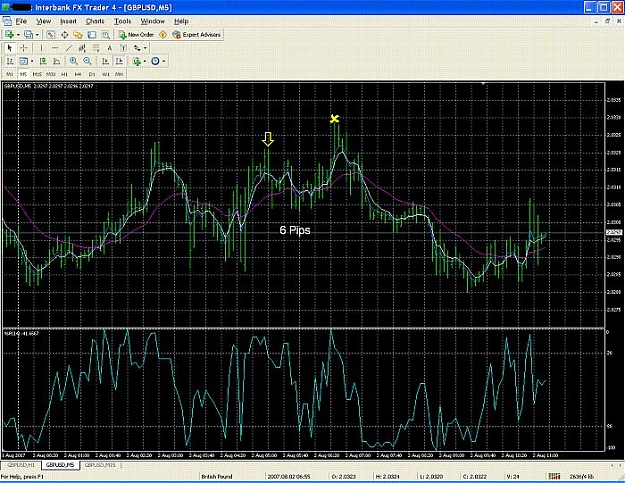Click the connection status bars indicator
The height and width of the screenshot is (483, 625).
pos(554,476)
